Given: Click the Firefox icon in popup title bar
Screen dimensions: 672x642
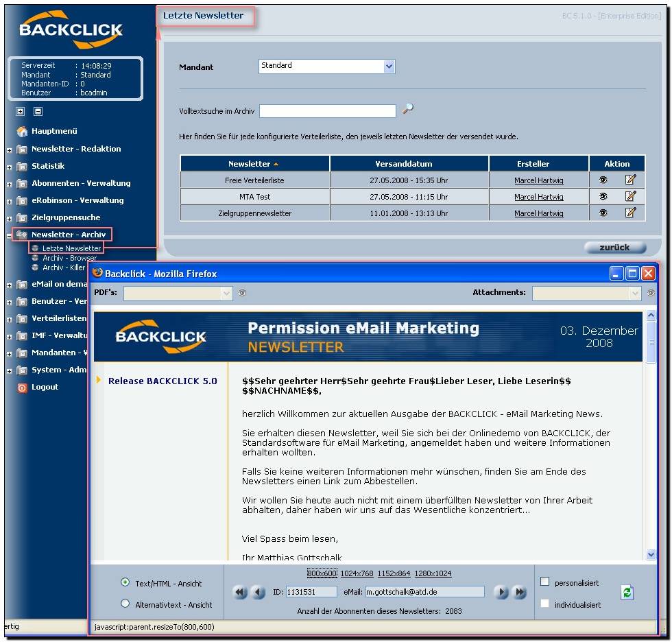Looking at the screenshot, I should [97, 272].
